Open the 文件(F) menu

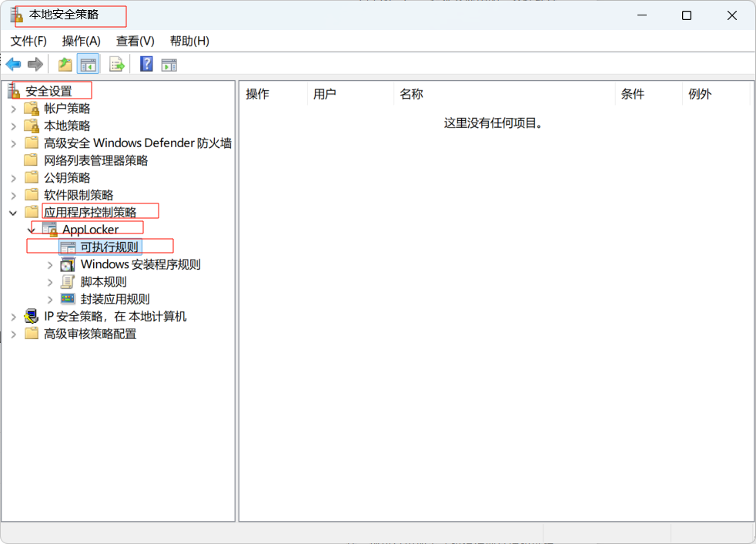pos(29,41)
